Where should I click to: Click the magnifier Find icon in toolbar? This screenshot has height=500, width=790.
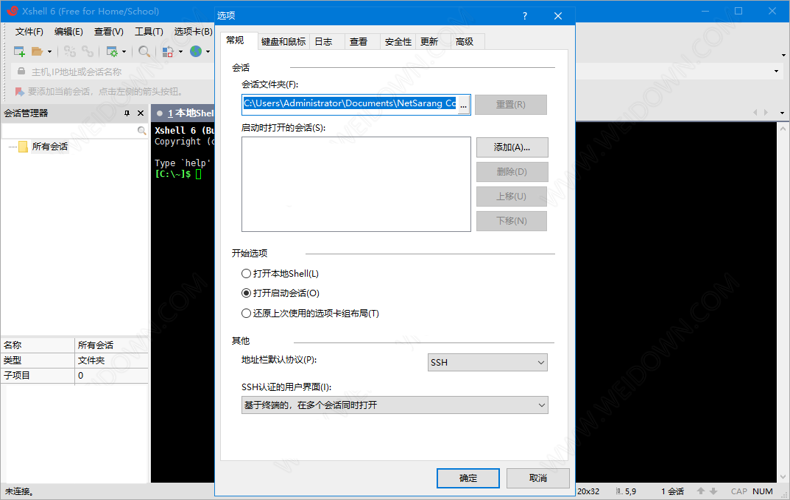(145, 51)
